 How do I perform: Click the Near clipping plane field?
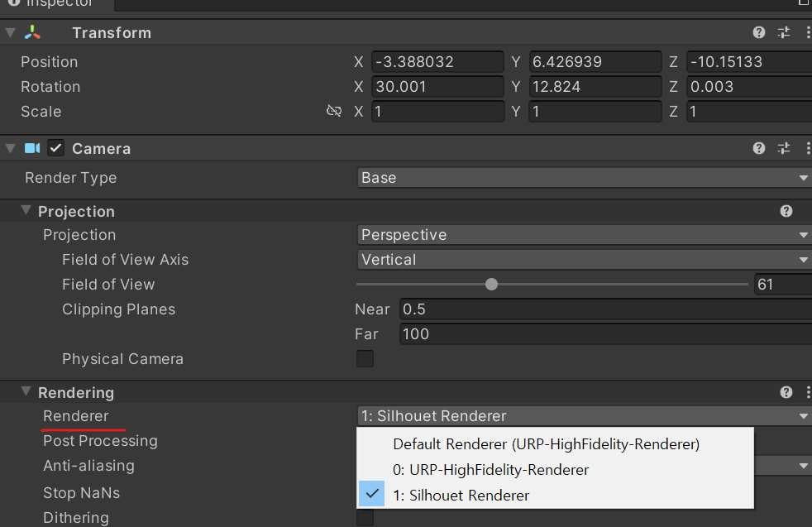tap(606, 309)
